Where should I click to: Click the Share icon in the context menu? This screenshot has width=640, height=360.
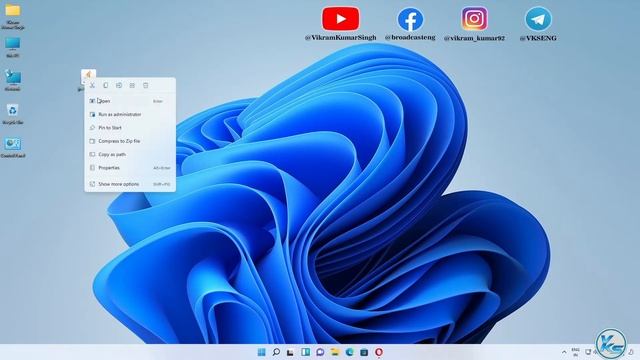click(132, 85)
